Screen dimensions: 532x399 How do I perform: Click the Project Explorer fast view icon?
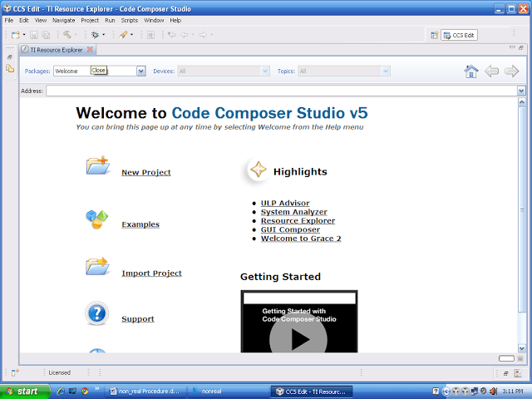click(10, 68)
